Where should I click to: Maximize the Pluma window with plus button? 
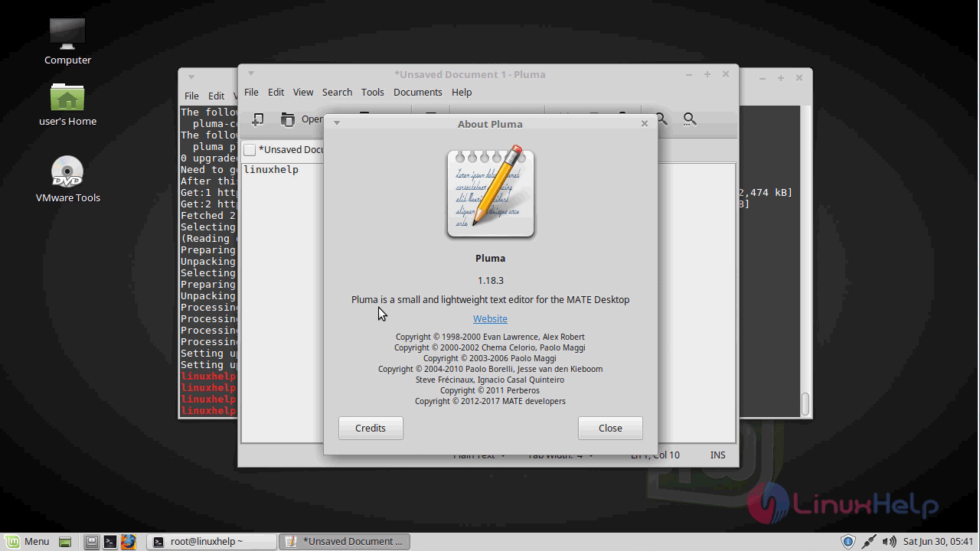[707, 74]
